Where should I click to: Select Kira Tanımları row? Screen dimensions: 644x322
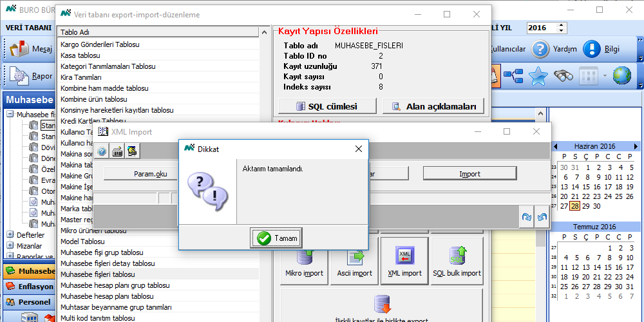158,77
